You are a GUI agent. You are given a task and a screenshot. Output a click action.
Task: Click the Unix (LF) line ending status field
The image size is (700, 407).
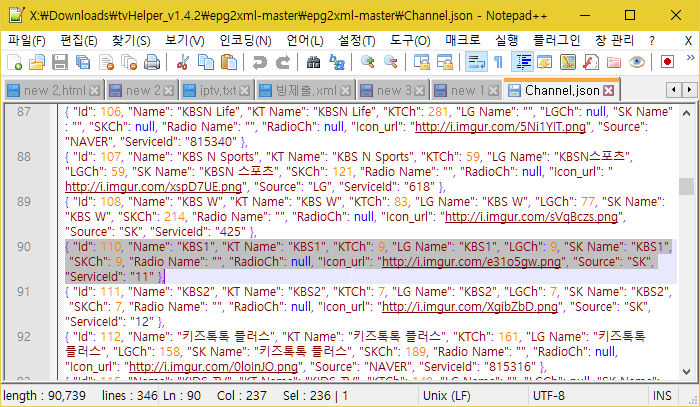[x=473, y=396]
